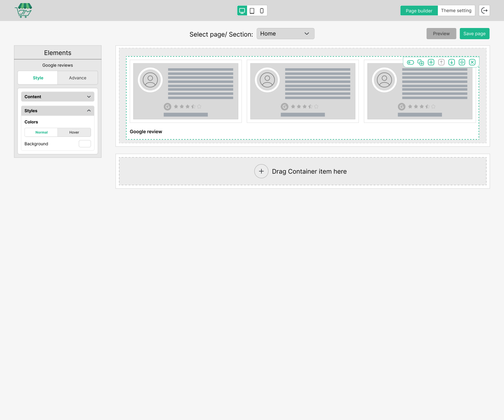Move element up with arrow icon

[441, 62]
